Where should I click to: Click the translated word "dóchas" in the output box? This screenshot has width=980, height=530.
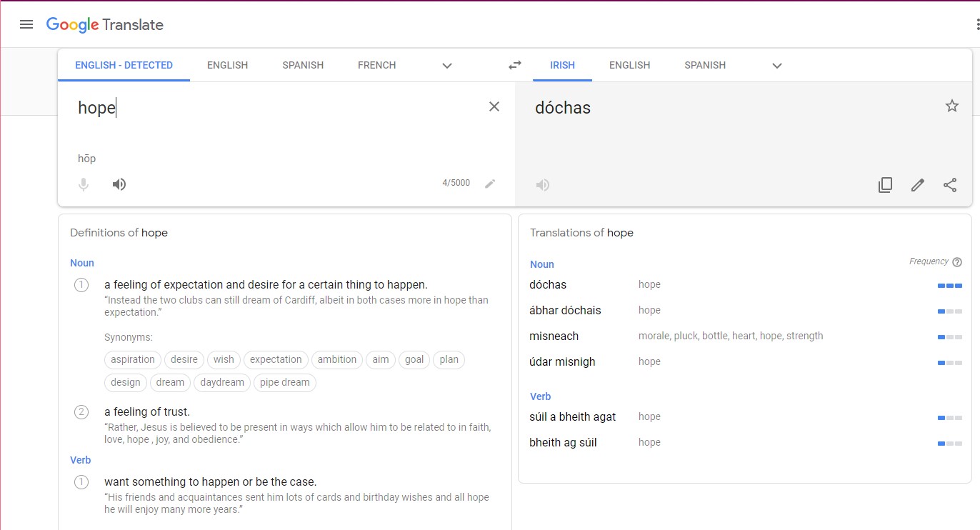pos(563,108)
